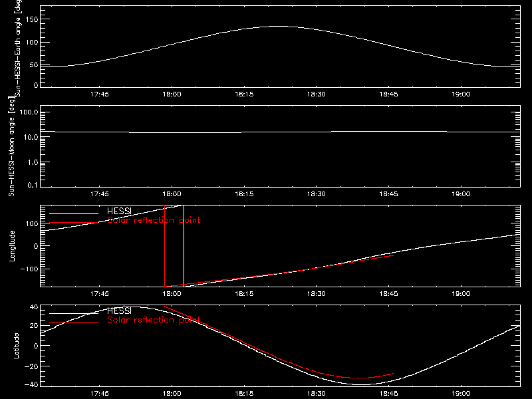The image size is (532, 399).
Task: Click 18:00 under the Earth angle plot
Action: click(172, 94)
